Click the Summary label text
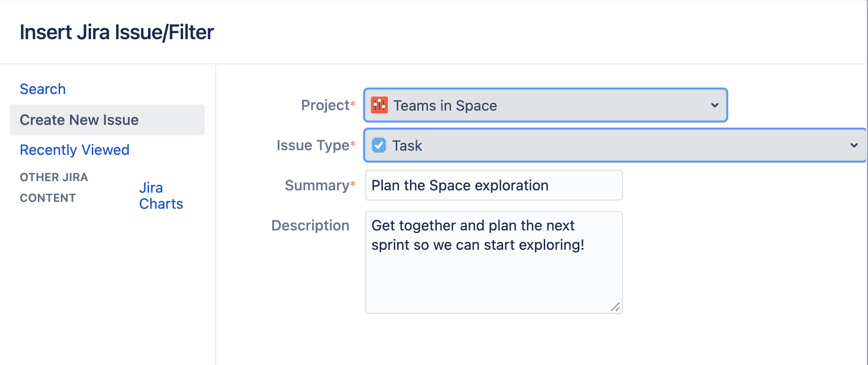 click(316, 185)
